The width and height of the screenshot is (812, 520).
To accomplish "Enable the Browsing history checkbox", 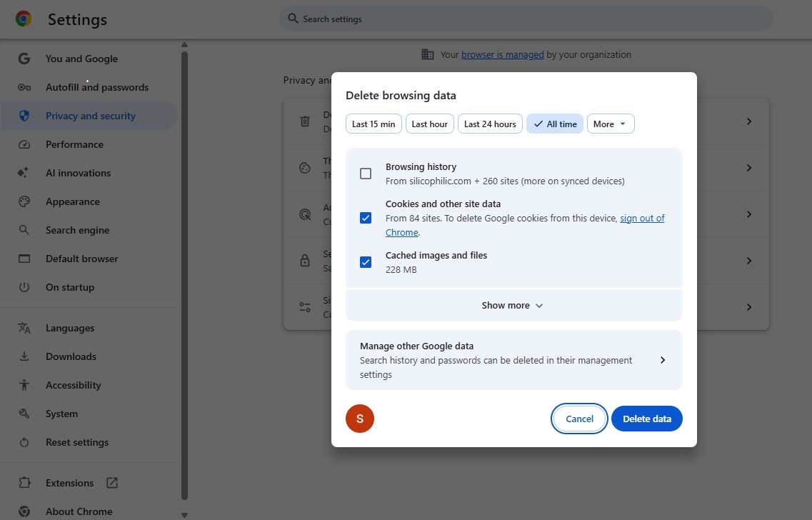I will pos(366,174).
